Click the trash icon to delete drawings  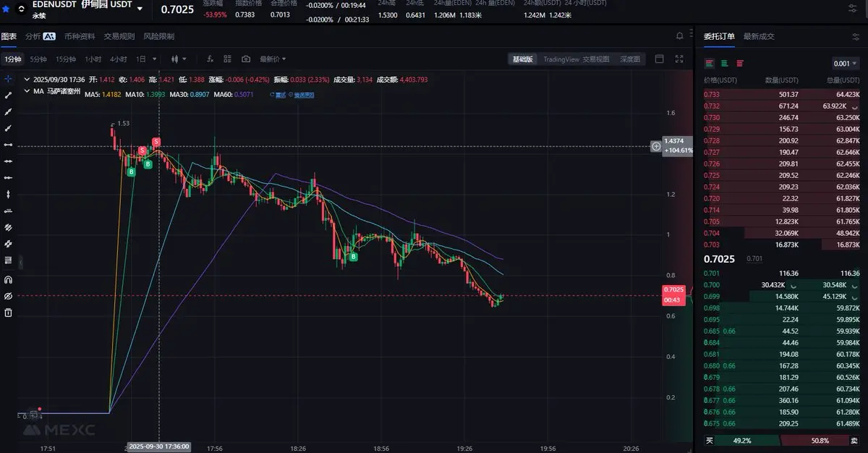click(8, 313)
